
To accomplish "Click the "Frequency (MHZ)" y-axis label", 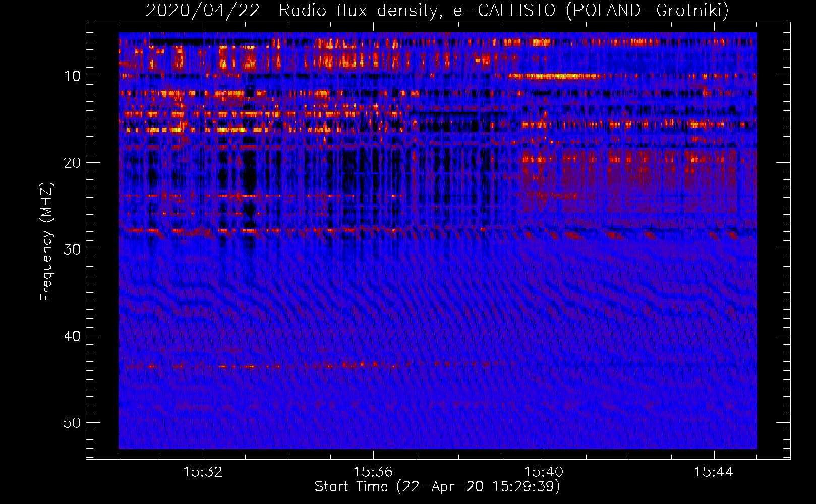I will [x=46, y=241].
